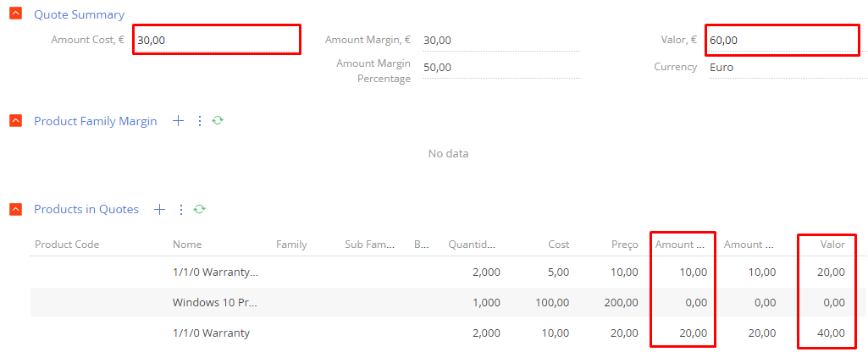The image size is (868, 363).
Task: Open the Currency field showing Euro
Action: coord(787,68)
